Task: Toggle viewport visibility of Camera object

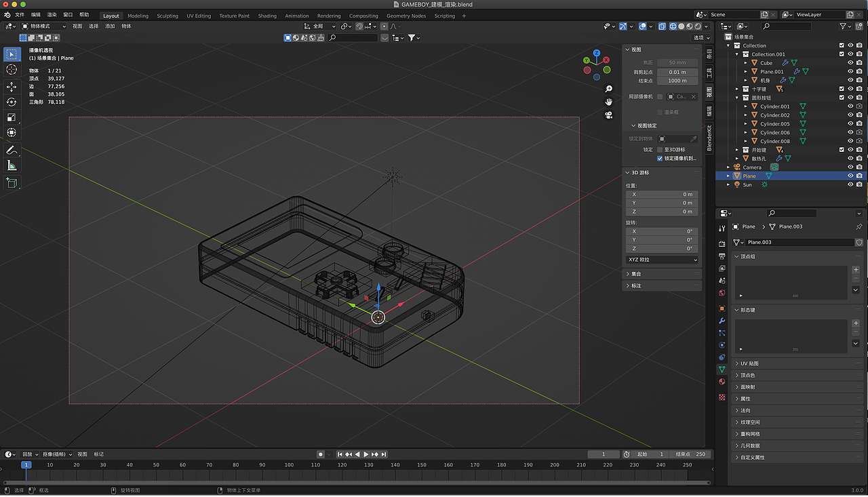Action: click(x=850, y=167)
